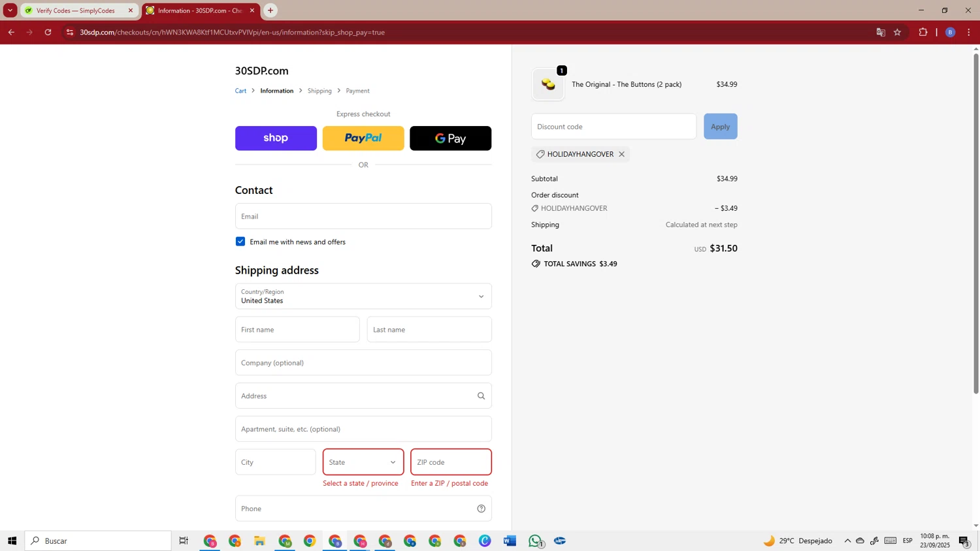Screen dimensions: 980x551
Task: Open WhatsApp from the taskbar
Action: tap(535, 541)
